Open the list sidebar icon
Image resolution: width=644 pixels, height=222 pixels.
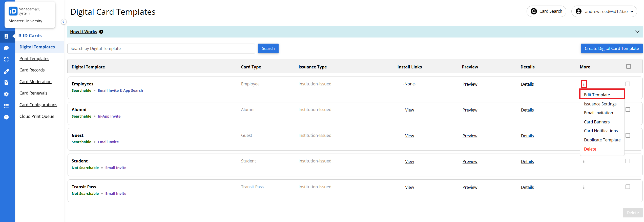[x=6, y=106]
